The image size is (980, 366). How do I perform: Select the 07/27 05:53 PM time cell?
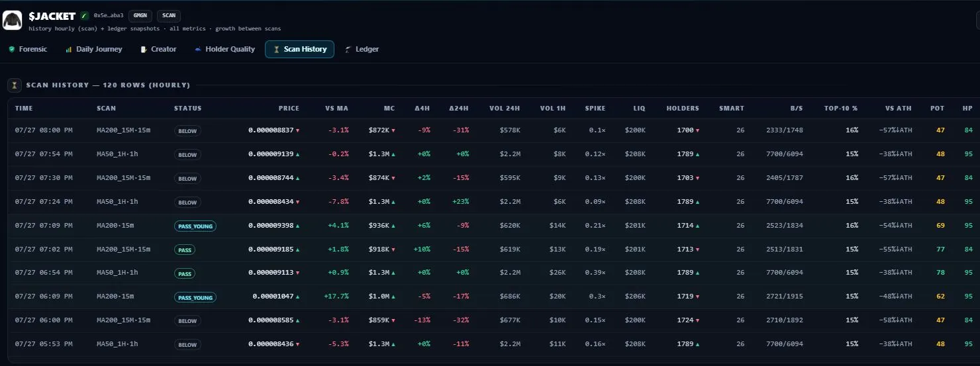[x=44, y=344]
